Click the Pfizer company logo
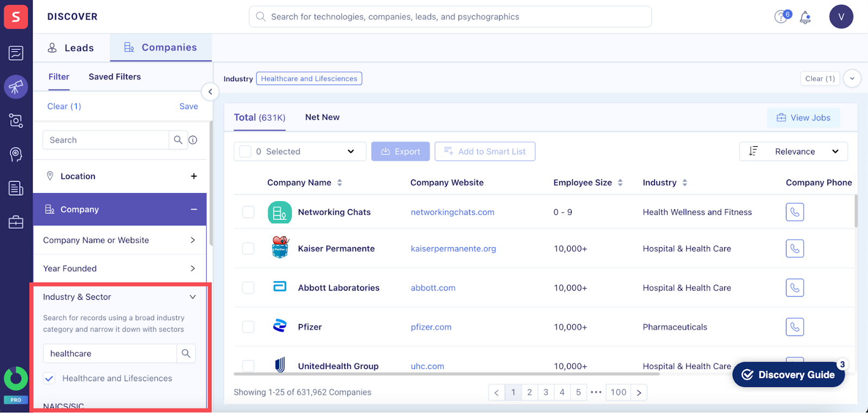This screenshot has height=413, width=868. (x=280, y=326)
